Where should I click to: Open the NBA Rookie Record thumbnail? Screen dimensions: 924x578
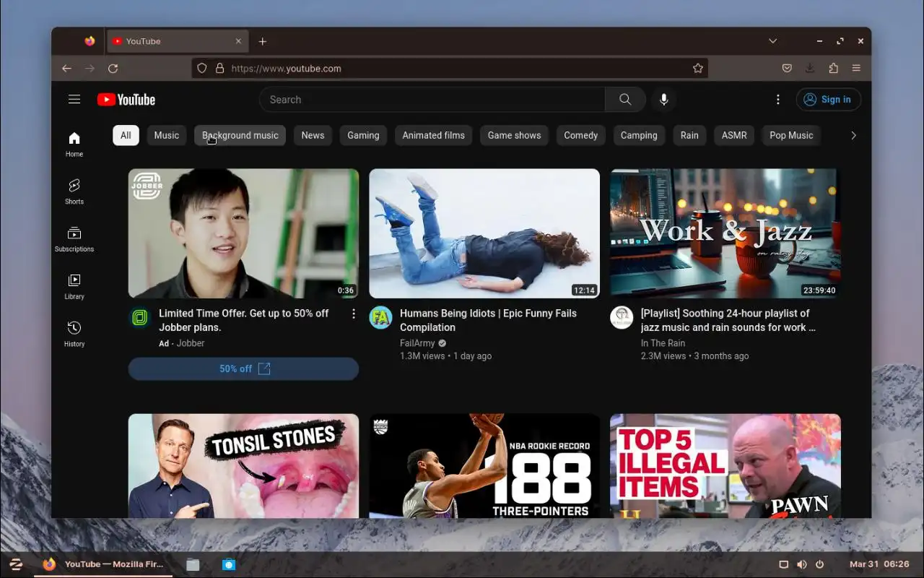[484, 466]
